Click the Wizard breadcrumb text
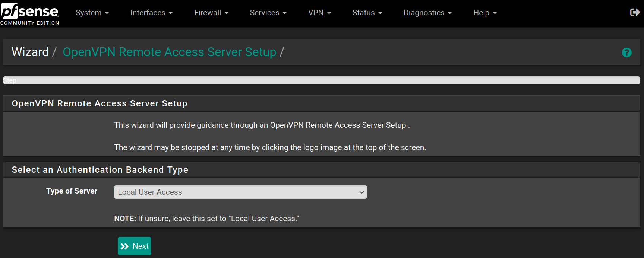The height and width of the screenshot is (258, 644). (x=30, y=52)
